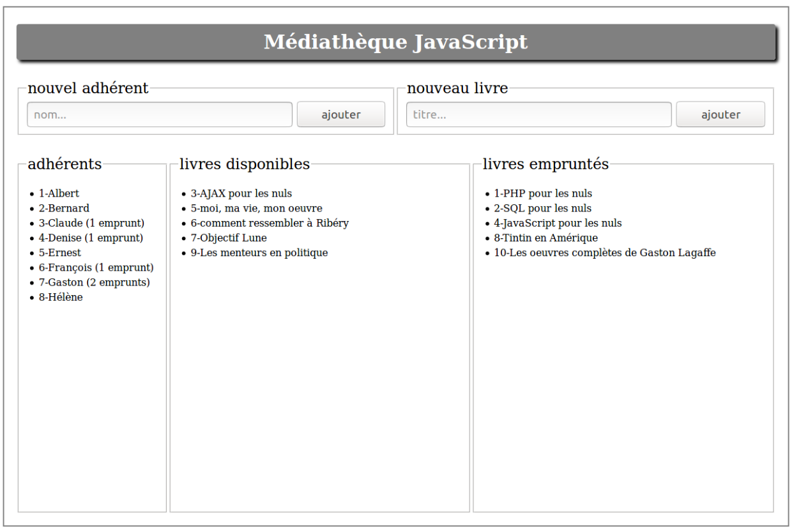
Task: Click book 6-comment ressembler à Ribéry
Action: click(x=270, y=223)
